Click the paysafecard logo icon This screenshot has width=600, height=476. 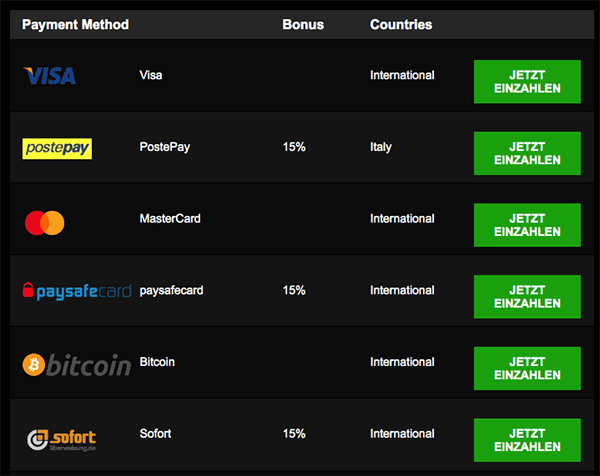76,292
